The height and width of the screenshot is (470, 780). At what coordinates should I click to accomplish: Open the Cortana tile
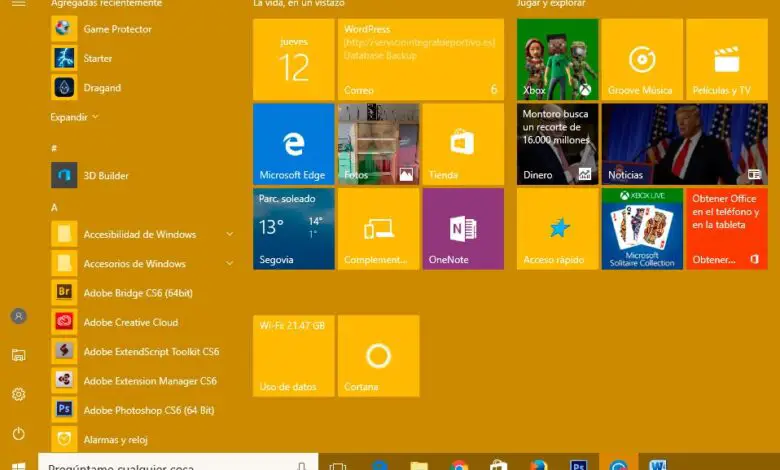coord(379,356)
